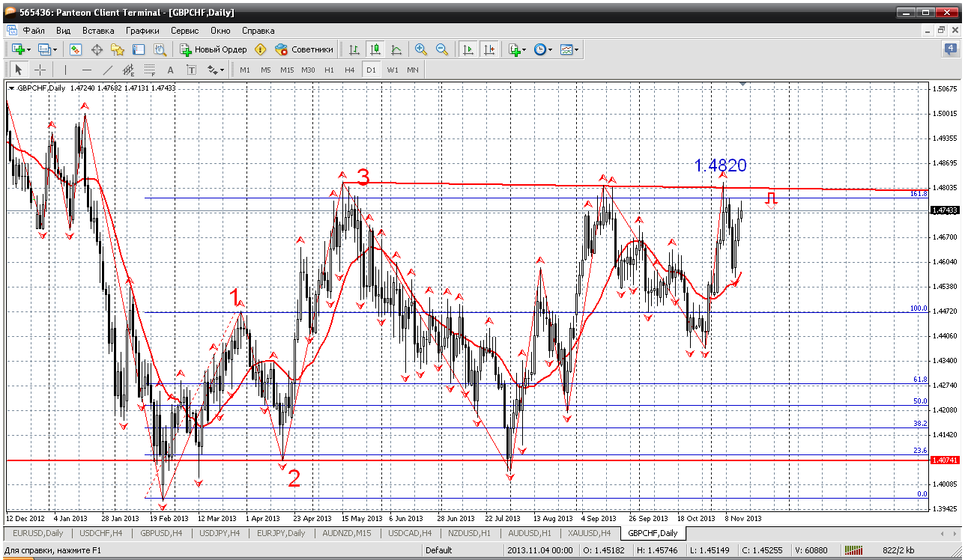Open the Navigator panel star-folder icon
This screenshot has height=560, width=965.
click(118, 49)
